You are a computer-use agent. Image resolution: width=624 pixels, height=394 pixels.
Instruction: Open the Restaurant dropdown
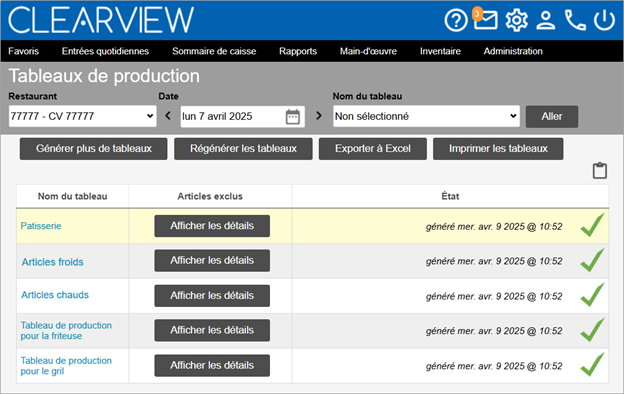click(82, 116)
